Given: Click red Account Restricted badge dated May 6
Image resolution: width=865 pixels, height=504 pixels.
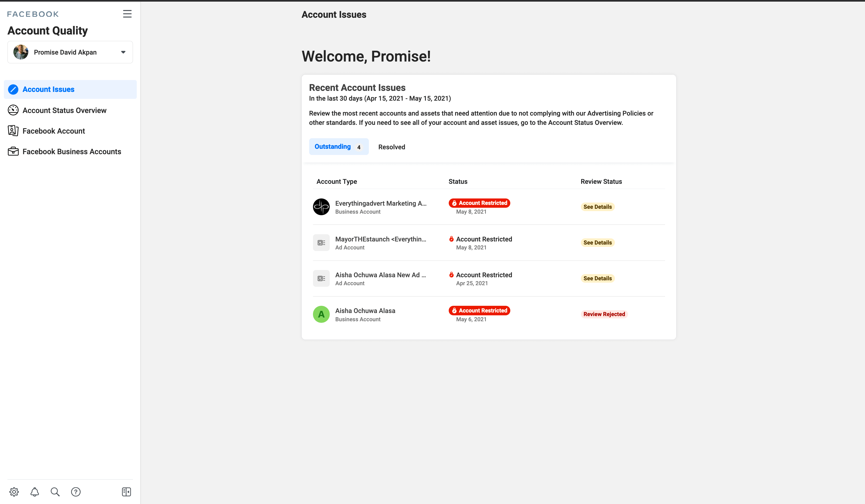Looking at the screenshot, I should tap(479, 310).
